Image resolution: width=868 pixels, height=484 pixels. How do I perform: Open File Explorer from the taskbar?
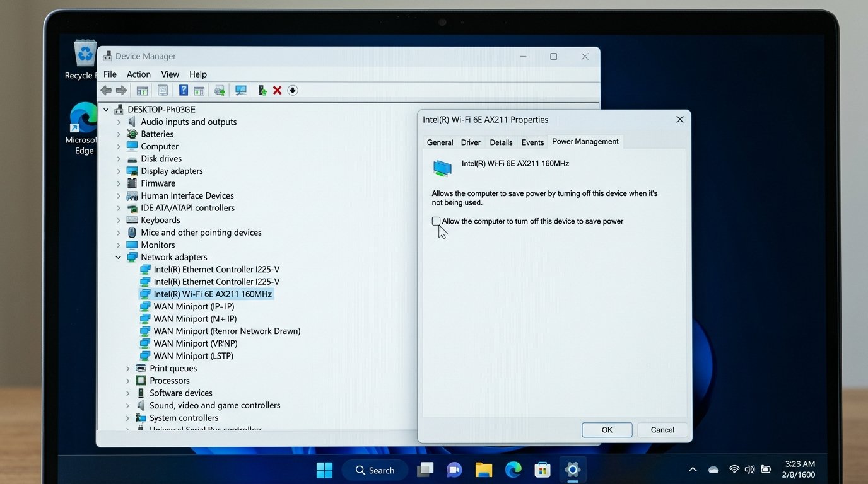[483, 470]
